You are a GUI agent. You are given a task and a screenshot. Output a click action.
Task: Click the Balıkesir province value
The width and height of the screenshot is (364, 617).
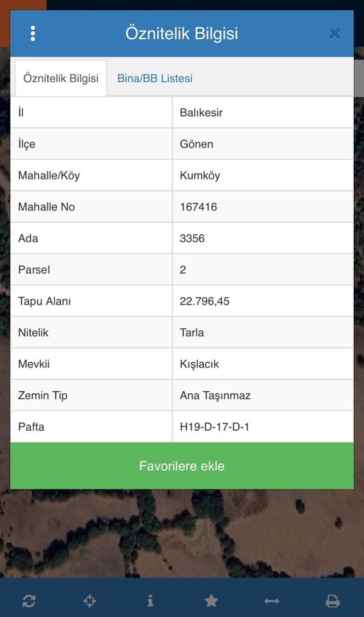pyautogui.click(x=201, y=113)
